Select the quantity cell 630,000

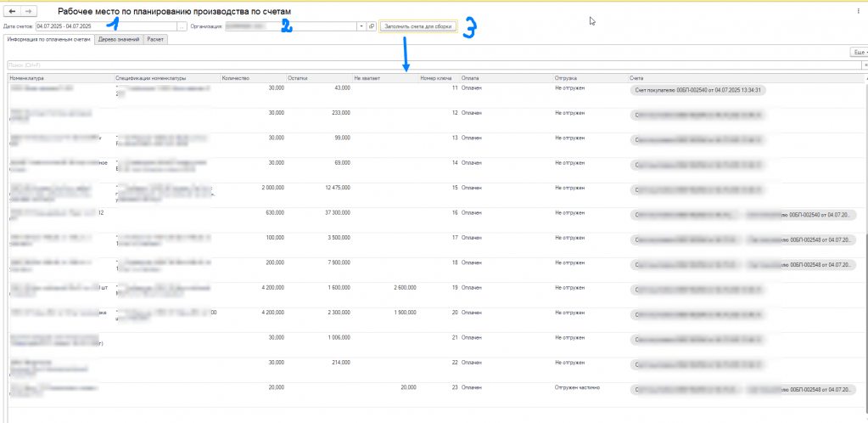[x=275, y=213]
